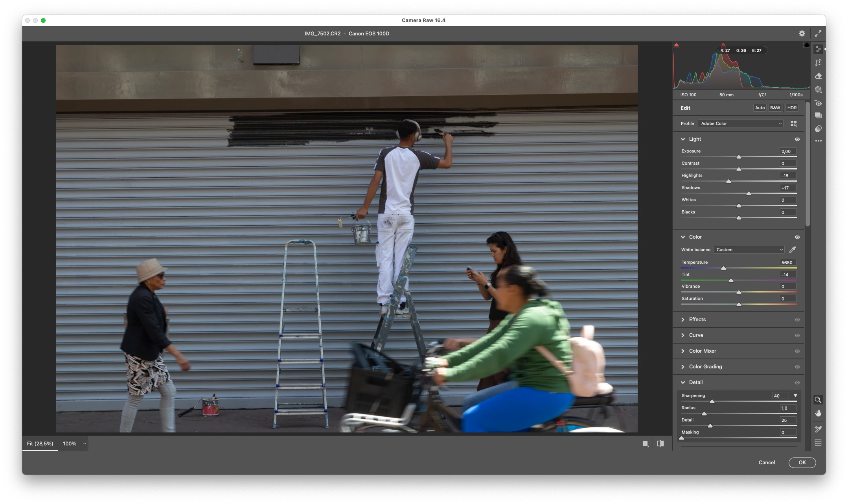Open the Profile Adobe Color dropdown
This screenshot has width=848, height=504.
[741, 123]
